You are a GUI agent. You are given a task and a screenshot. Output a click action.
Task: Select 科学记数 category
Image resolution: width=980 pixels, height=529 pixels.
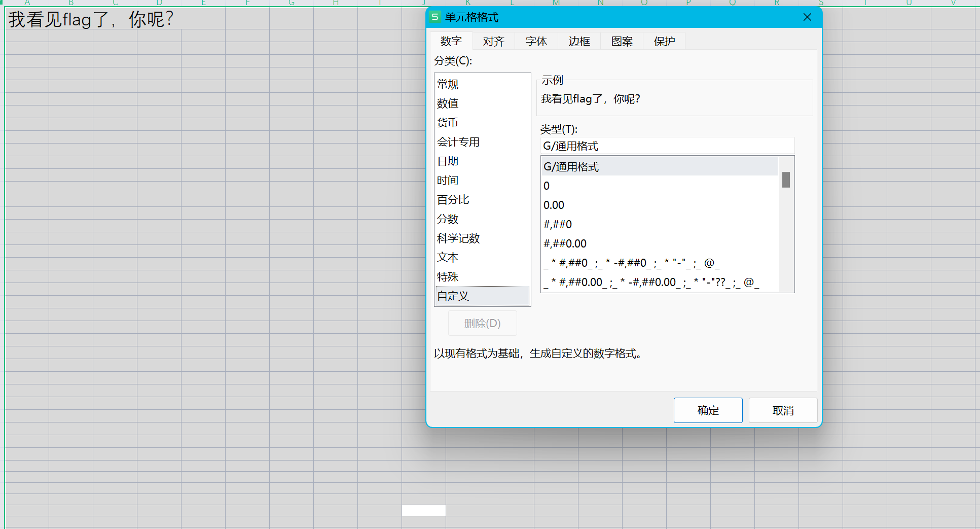(482, 238)
